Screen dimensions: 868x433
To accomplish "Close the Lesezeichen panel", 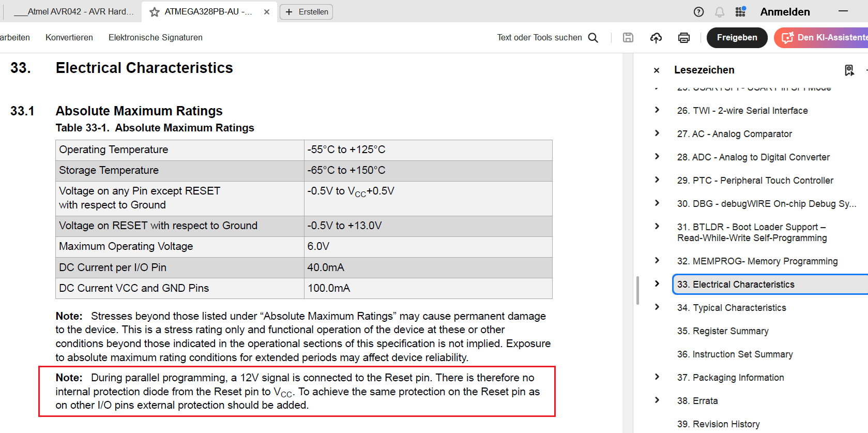I will point(657,70).
